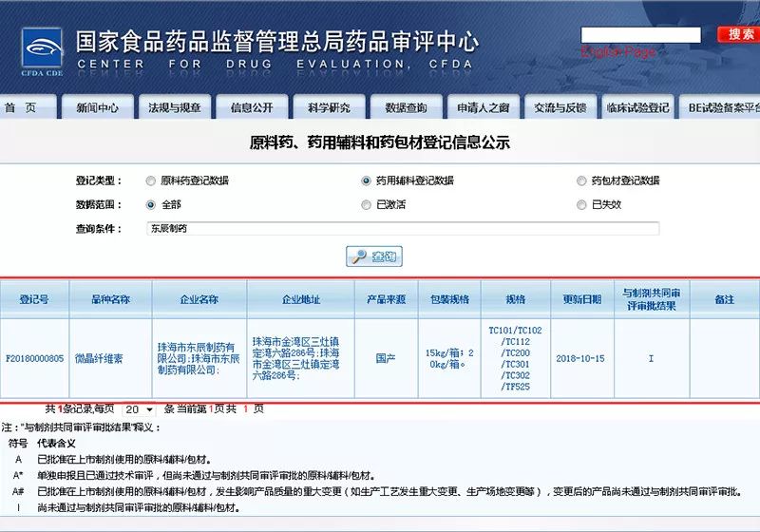760x532 pixels.
Task: Click the 与制剂共同审评审批结果 column header
Action: pos(652,299)
